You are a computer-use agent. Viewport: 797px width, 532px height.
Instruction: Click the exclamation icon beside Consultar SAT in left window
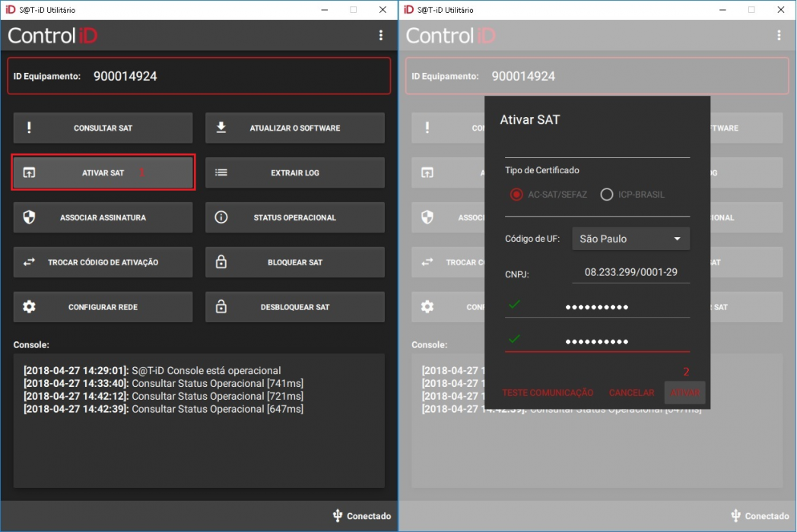(x=29, y=128)
